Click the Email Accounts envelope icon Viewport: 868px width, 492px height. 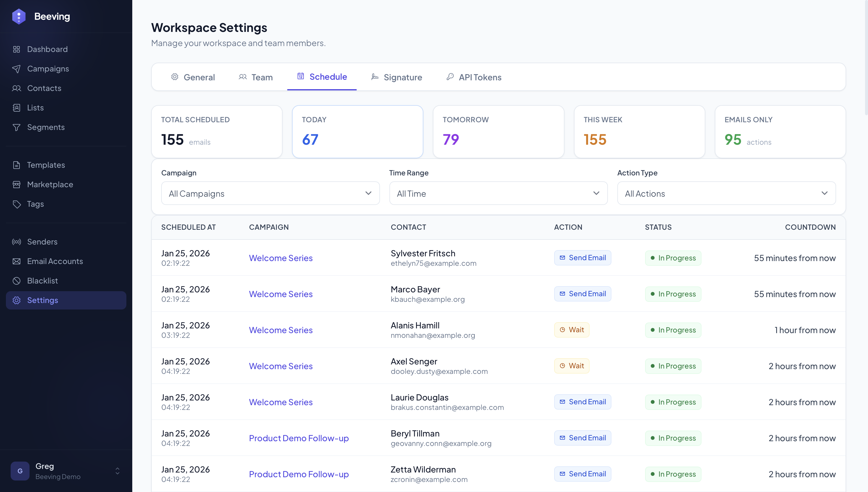point(16,261)
